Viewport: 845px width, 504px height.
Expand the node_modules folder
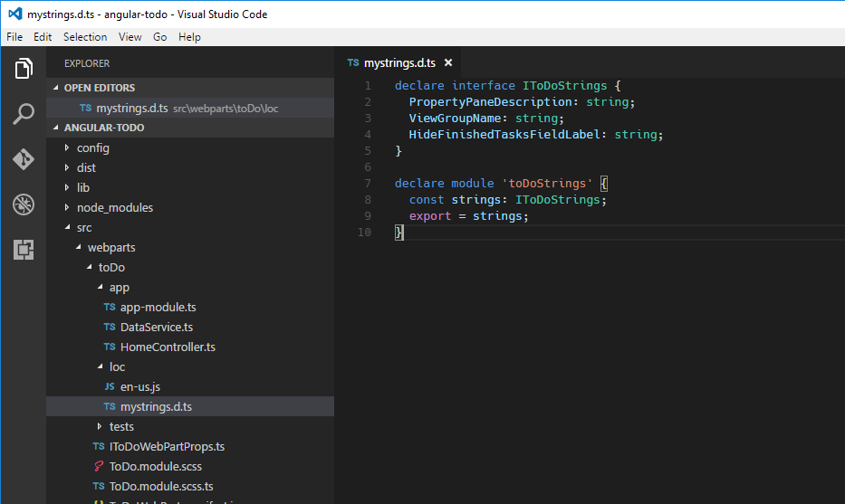[x=67, y=207]
